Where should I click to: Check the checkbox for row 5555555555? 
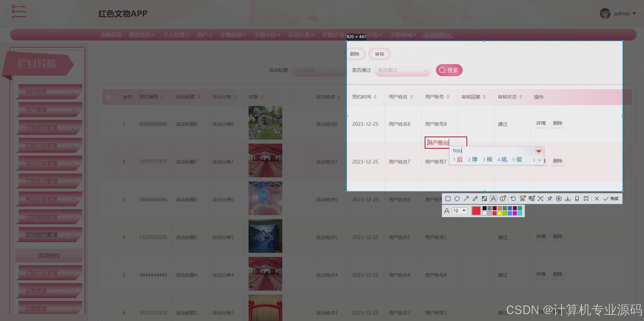coord(108,237)
